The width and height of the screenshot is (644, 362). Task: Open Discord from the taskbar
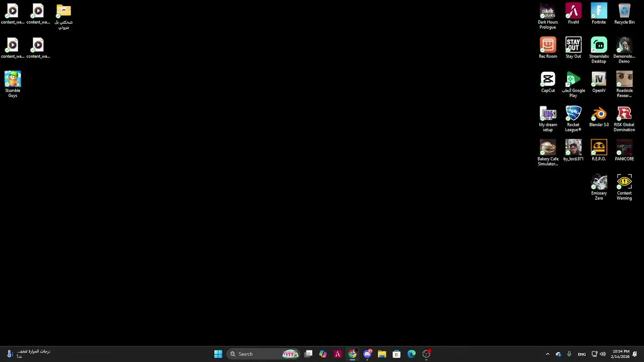[367, 354]
